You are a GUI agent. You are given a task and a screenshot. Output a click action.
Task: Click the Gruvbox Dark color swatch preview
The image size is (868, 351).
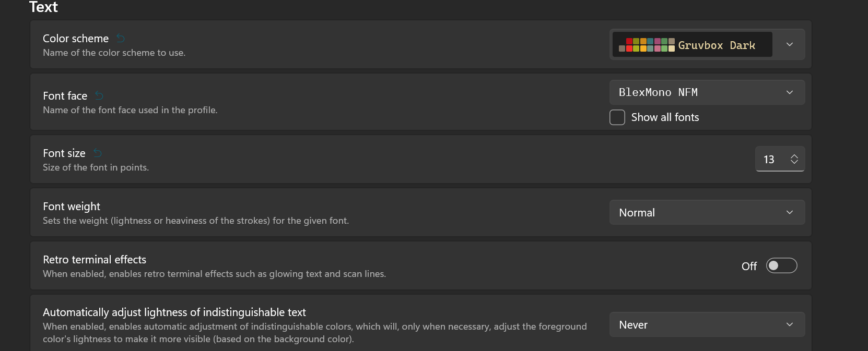coord(647,45)
